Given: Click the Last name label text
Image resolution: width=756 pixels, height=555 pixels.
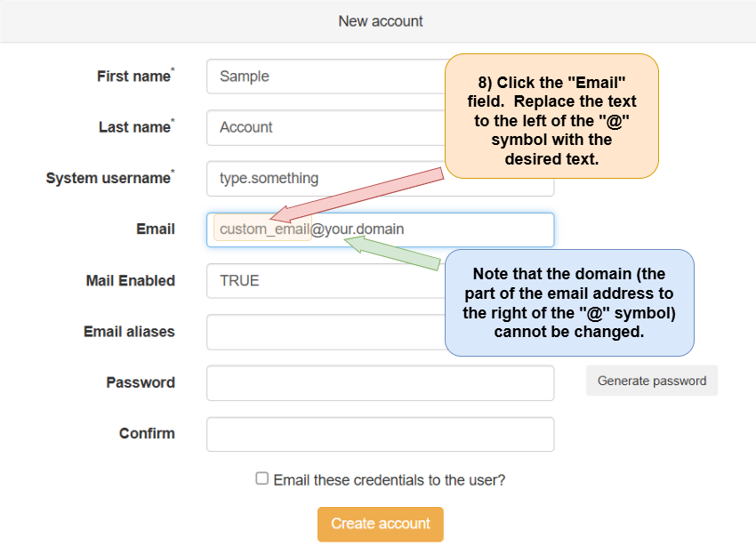Looking at the screenshot, I should (x=134, y=127).
